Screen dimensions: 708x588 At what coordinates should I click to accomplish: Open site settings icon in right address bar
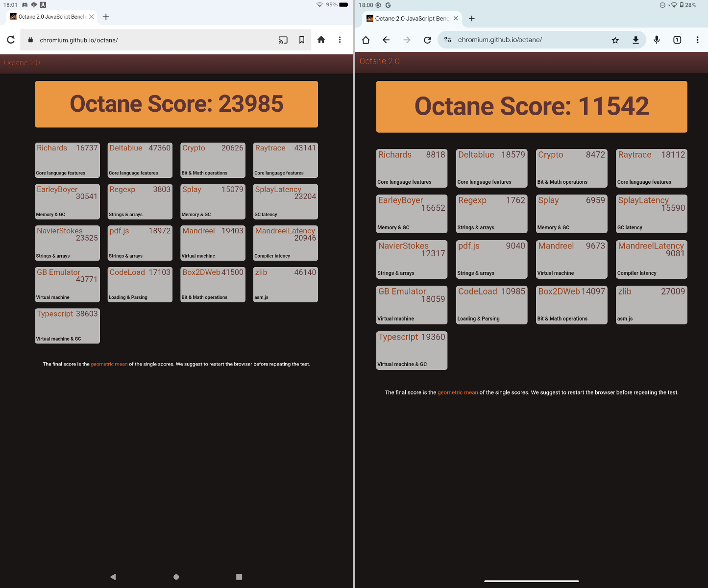click(447, 40)
